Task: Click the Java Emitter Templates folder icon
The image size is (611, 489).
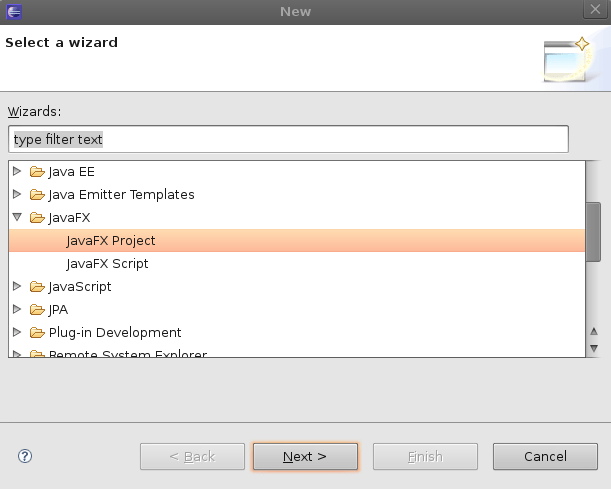Action: (37, 194)
